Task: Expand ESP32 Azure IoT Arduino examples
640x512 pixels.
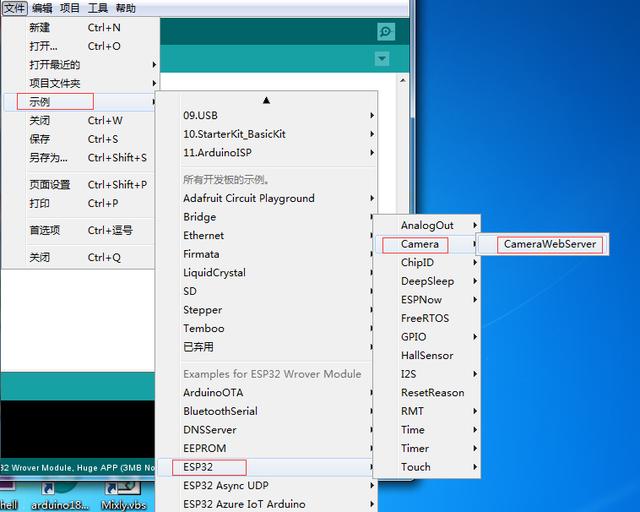Action: click(267, 504)
